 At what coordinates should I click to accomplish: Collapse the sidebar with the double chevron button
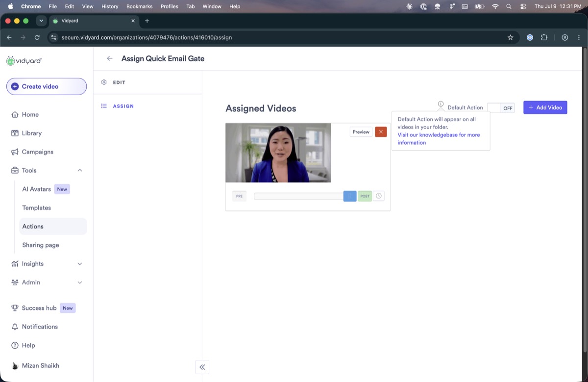202,367
